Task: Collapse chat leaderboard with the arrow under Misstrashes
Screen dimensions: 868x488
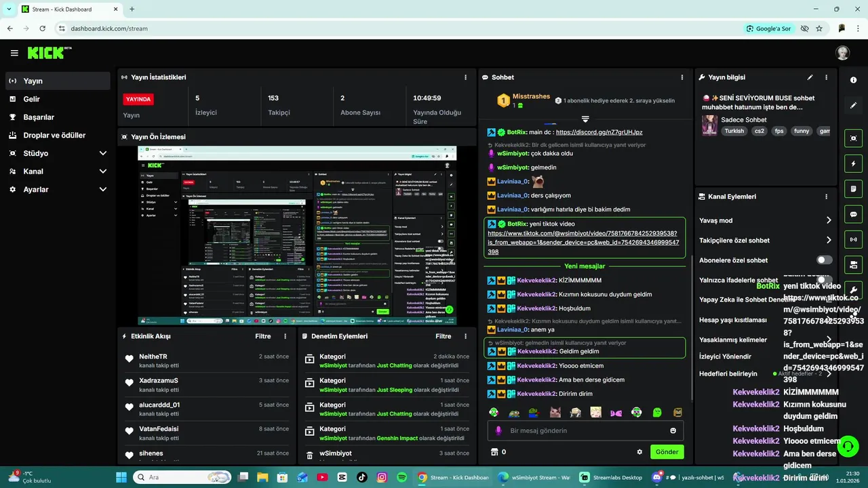Action: pyautogui.click(x=585, y=119)
